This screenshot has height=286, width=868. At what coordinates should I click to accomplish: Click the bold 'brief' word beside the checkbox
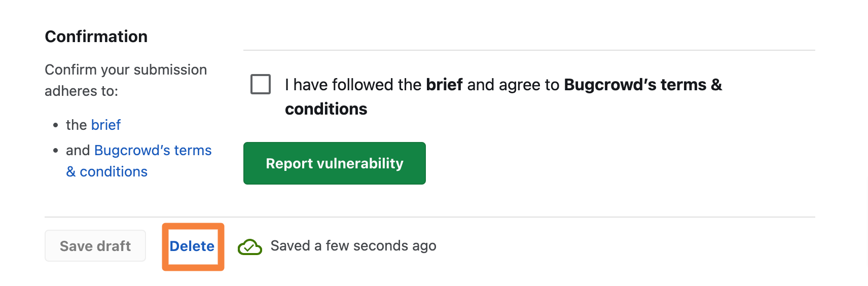[444, 84]
